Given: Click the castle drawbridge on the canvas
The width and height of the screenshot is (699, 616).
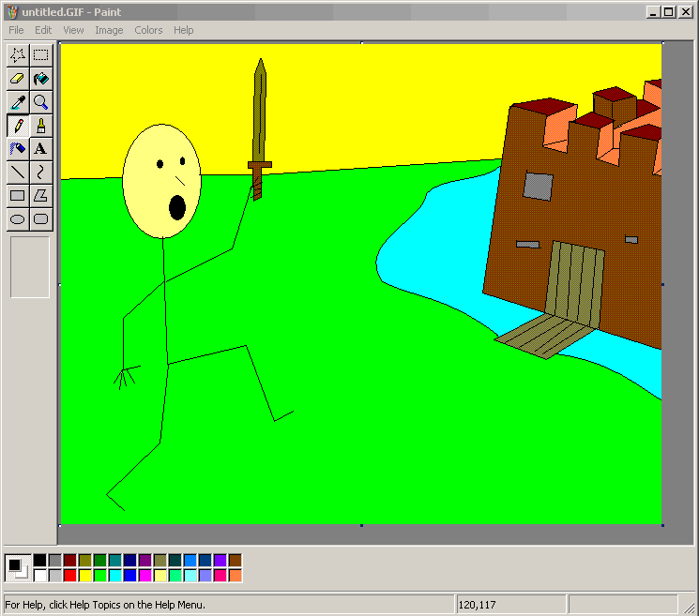Looking at the screenshot, I should (545, 335).
